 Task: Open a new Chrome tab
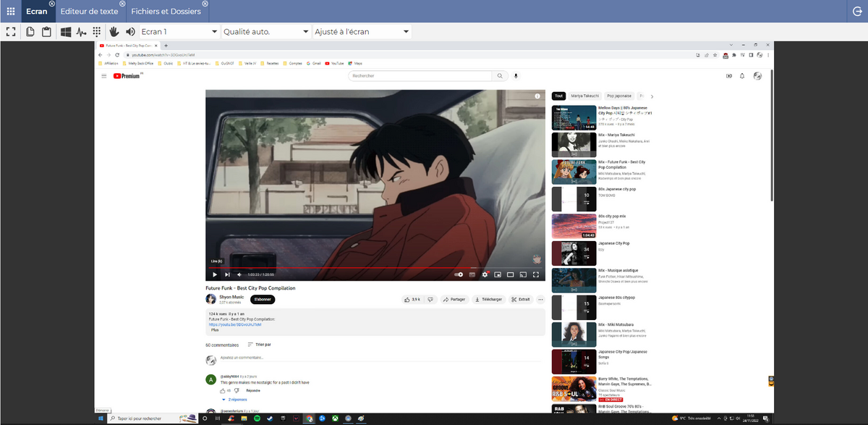pyautogui.click(x=166, y=46)
